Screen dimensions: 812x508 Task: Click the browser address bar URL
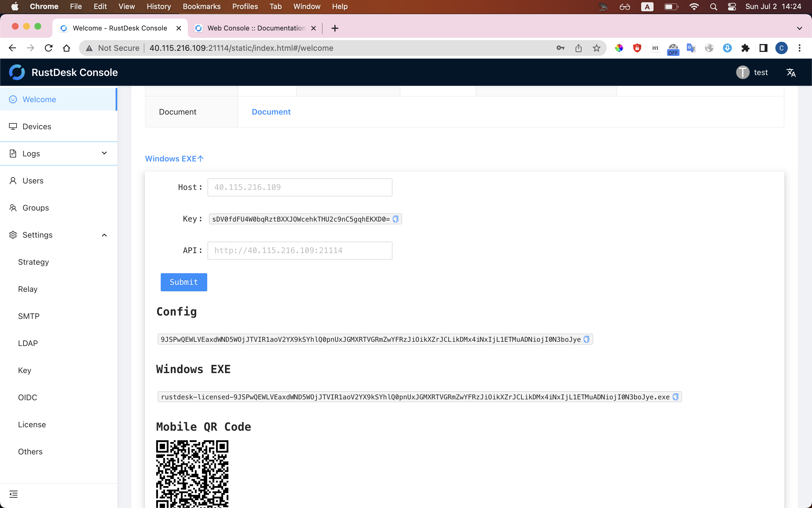click(241, 48)
